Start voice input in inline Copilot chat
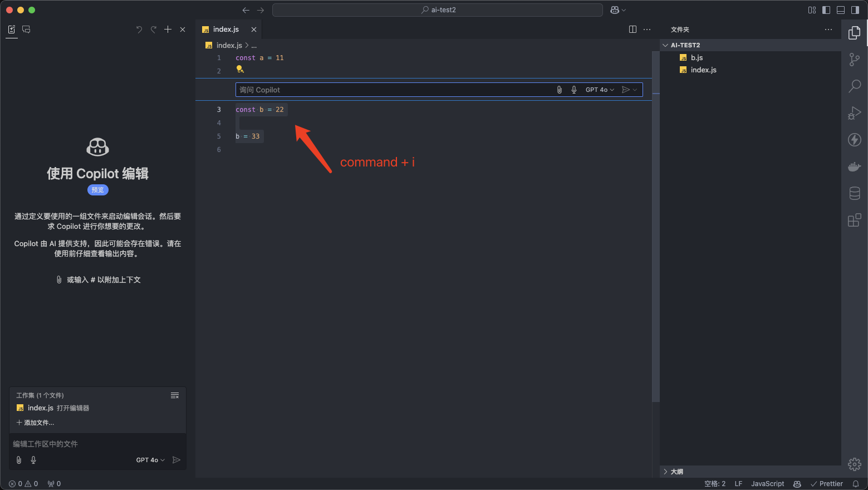The width and height of the screenshot is (868, 490). [574, 90]
